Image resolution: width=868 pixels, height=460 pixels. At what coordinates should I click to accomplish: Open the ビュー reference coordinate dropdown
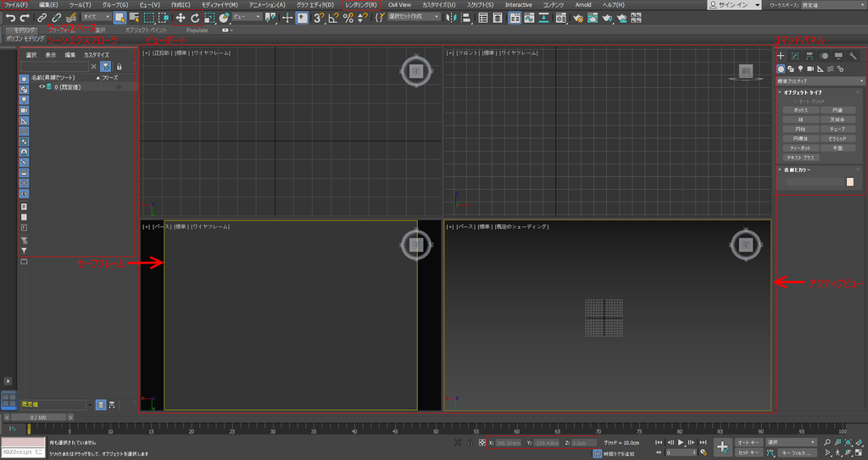click(247, 17)
